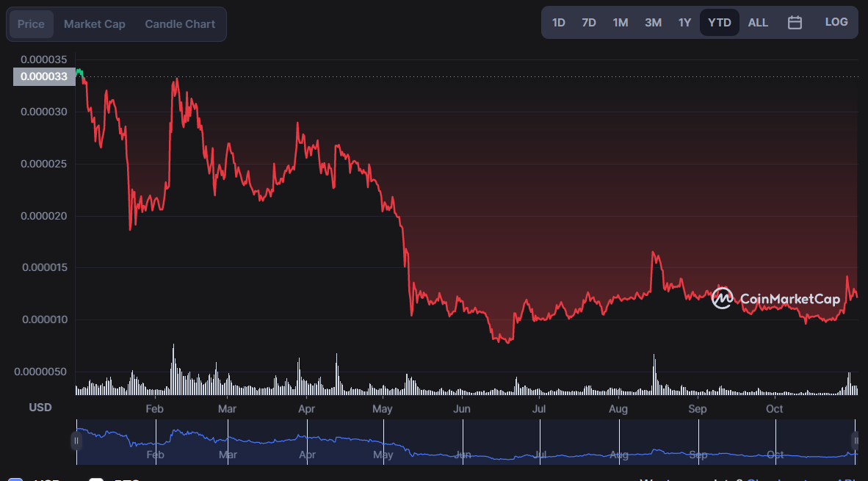868x481 pixels.
Task: Open the calendar date range picker
Action: [x=795, y=23]
